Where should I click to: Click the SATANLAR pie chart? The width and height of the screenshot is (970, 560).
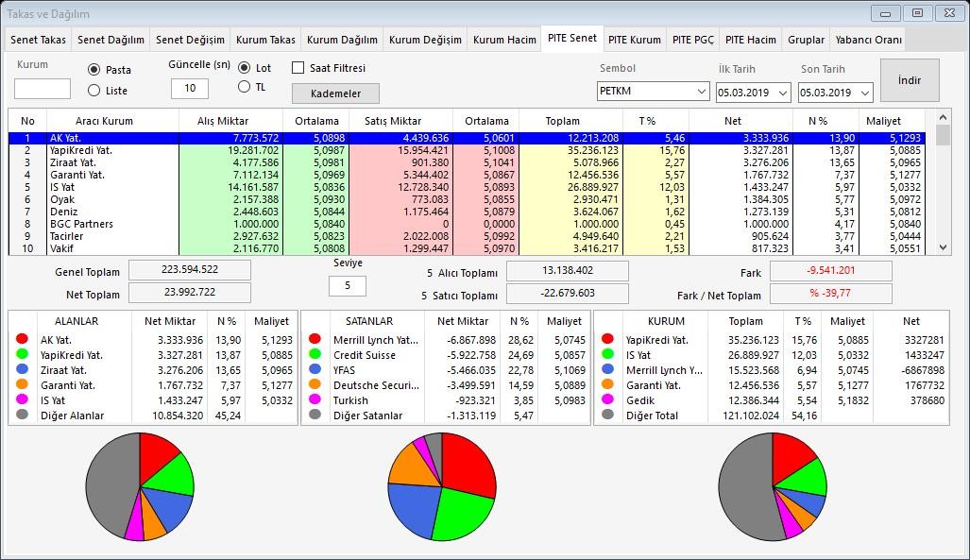click(442, 486)
